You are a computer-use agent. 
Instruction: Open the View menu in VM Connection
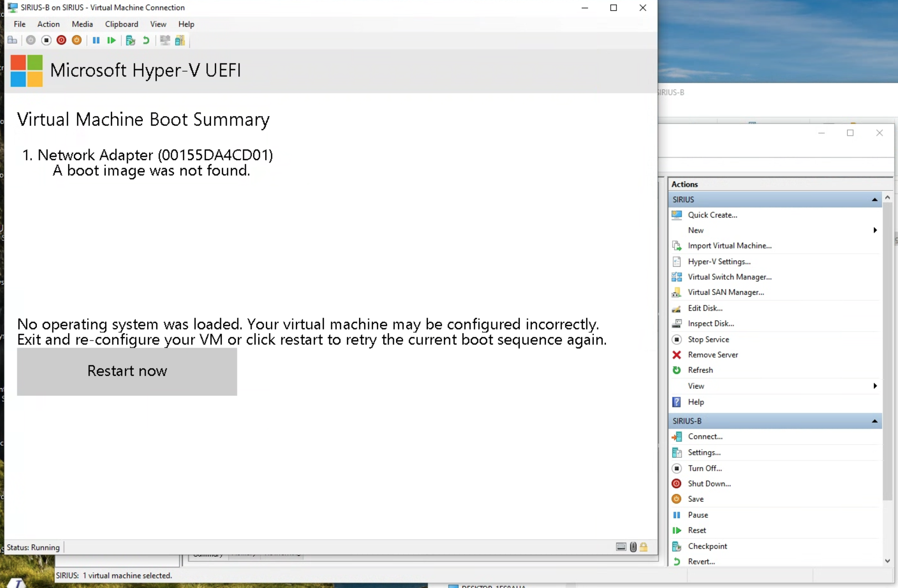158,24
